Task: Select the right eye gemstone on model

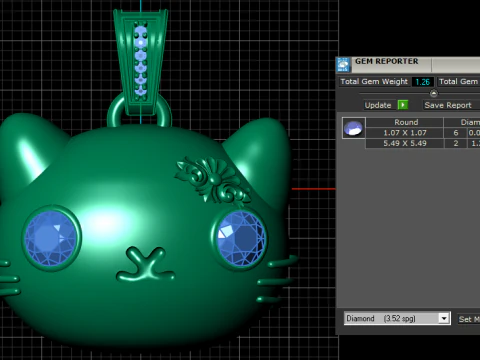Action: tap(241, 238)
